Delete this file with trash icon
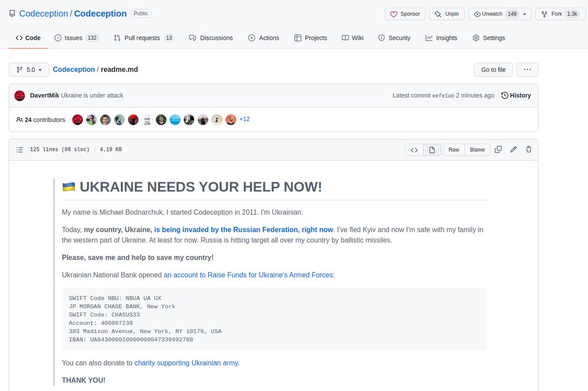The width and height of the screenshot is (588, 391). (x=529, y=149)
